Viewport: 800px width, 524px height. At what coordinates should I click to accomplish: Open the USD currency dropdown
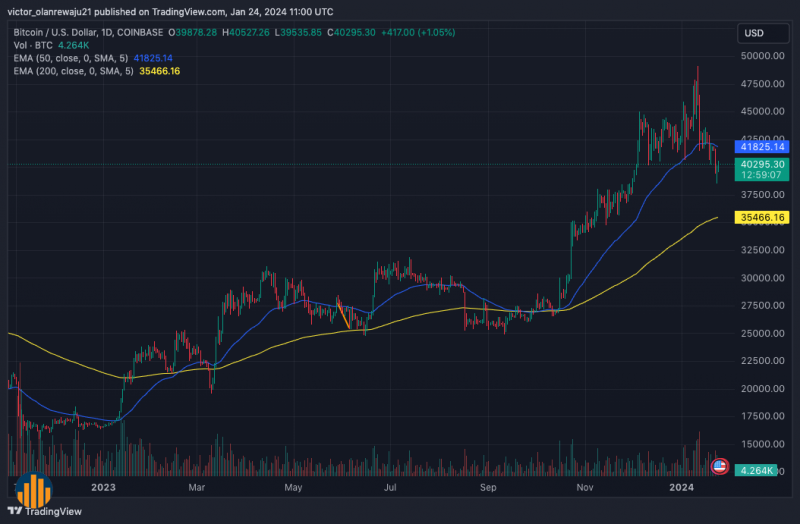click(754, 33)
